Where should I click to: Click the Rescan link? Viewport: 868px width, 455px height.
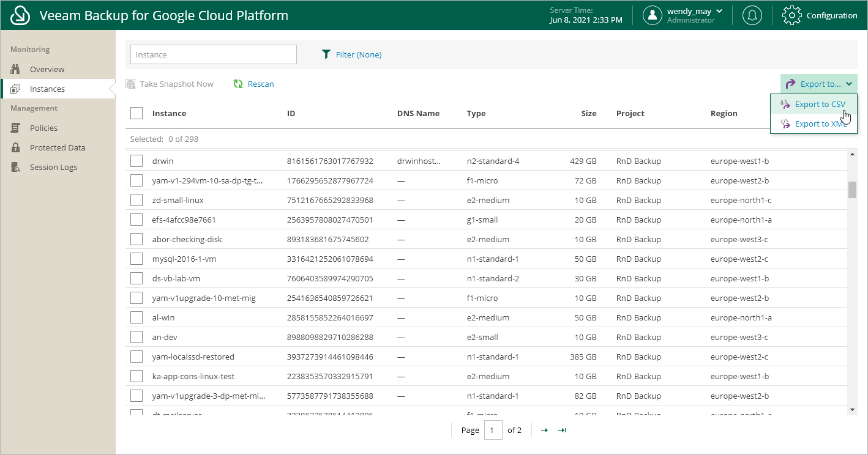[261, 84]
